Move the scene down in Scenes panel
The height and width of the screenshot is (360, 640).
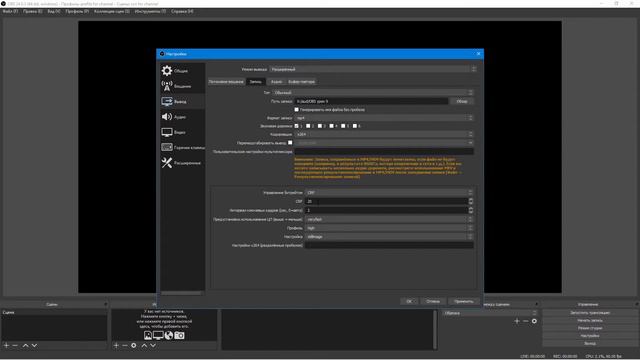tap(34, 345)
